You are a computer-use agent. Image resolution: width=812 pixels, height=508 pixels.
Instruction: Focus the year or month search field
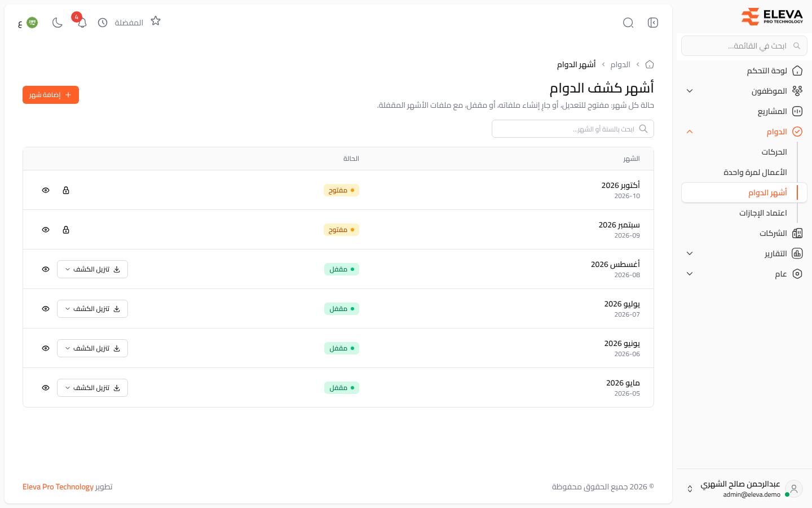(573, 129)
